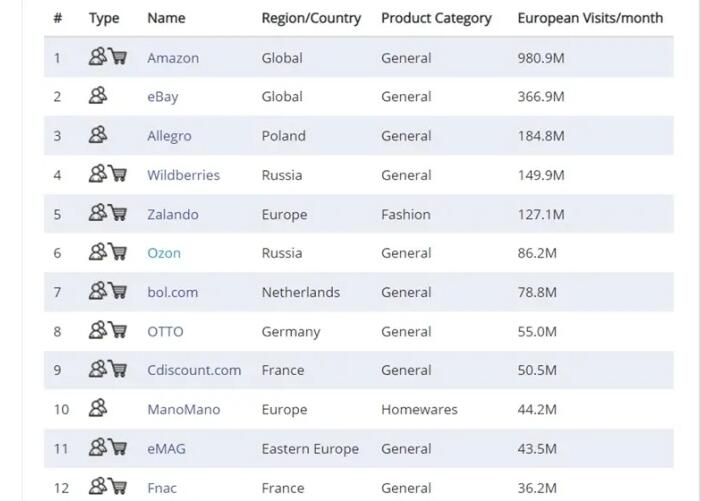The height and width of the screenshot is (501, 701).
Task: Click the marketplace icon in Allegro row
Action: 98,135
